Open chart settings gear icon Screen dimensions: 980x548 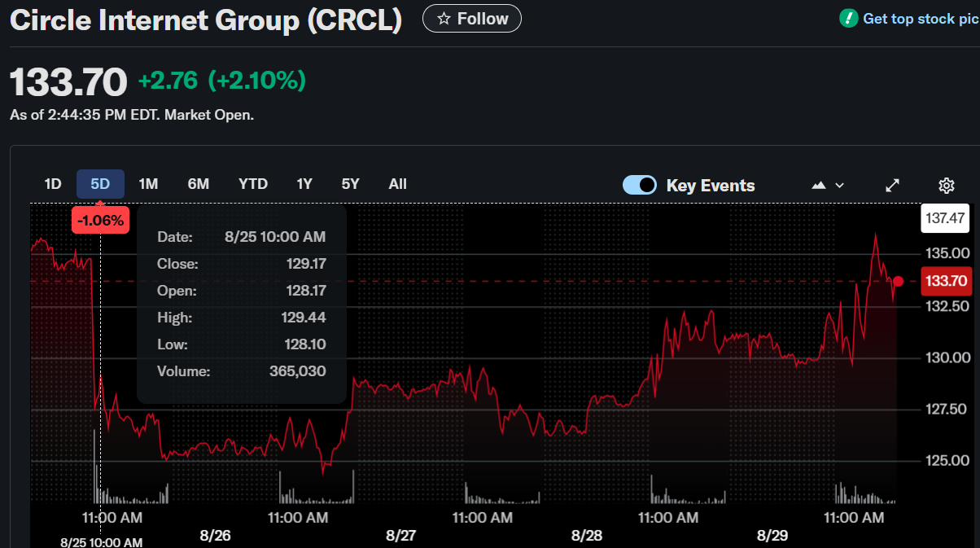click(946, 186)
